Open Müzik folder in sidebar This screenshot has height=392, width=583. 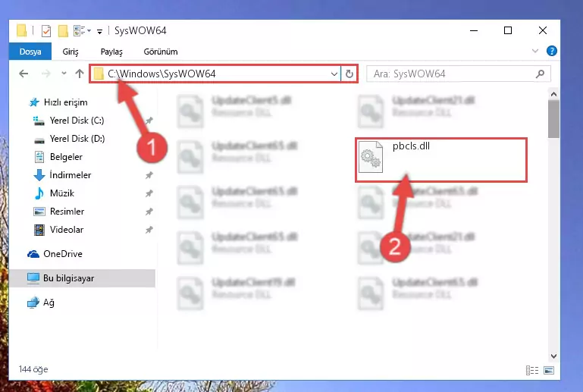[61, 193]
